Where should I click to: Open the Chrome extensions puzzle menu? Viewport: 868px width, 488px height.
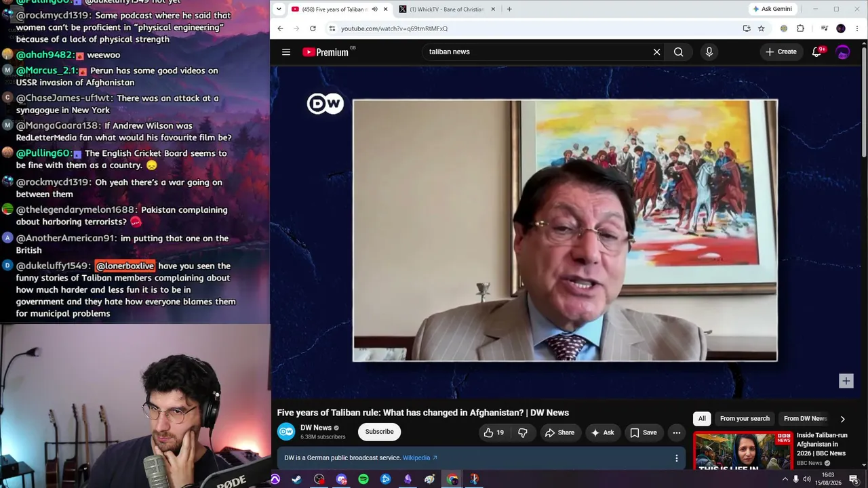800,28
